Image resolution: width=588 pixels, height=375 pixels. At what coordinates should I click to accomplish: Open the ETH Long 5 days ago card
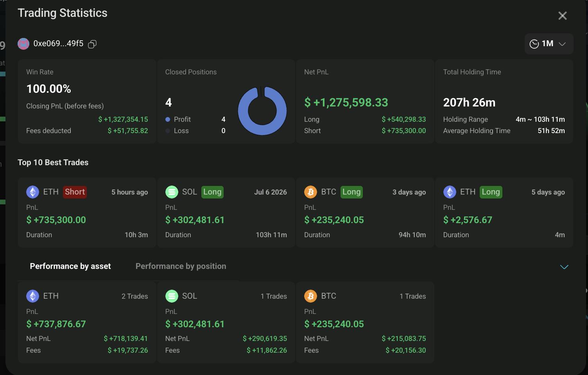coord(504,213)
